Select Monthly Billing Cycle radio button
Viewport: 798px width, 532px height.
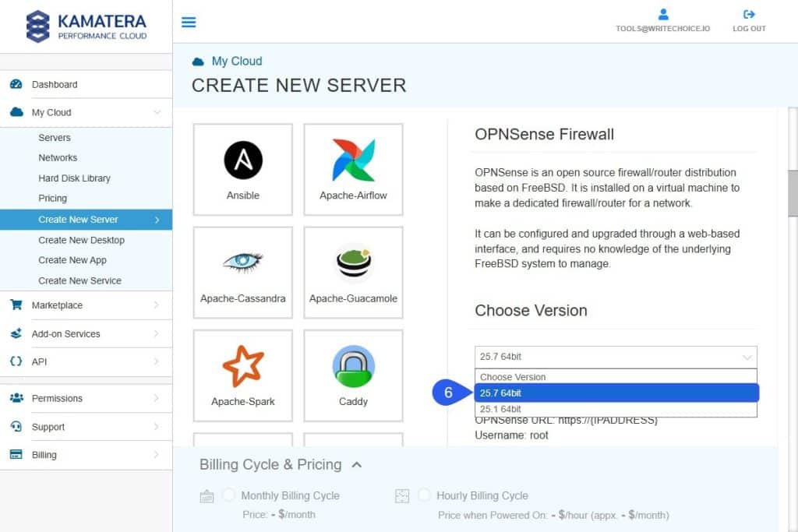[x=229, y=495]
